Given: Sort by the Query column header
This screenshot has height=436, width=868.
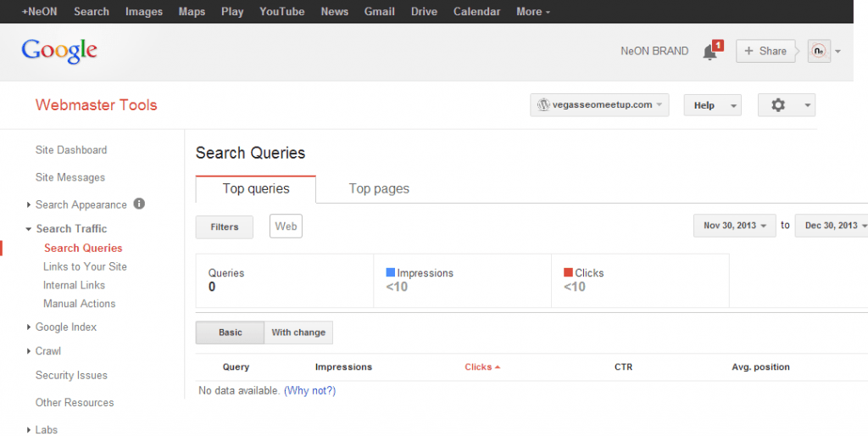Looking at the screenshot, I should tap(236, 366).
